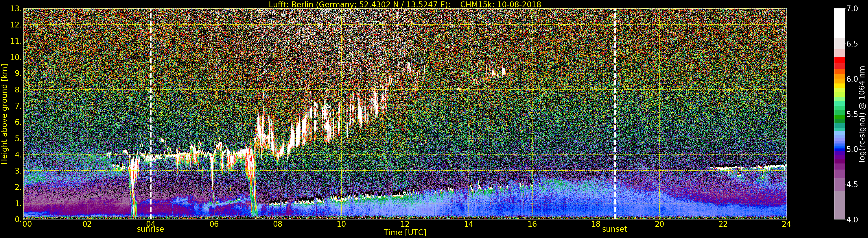Image resolution: width=868 pixels, height=238 pixels.
Task: Click the red segment of the colorbar
Action: click(x=839, y=61)
